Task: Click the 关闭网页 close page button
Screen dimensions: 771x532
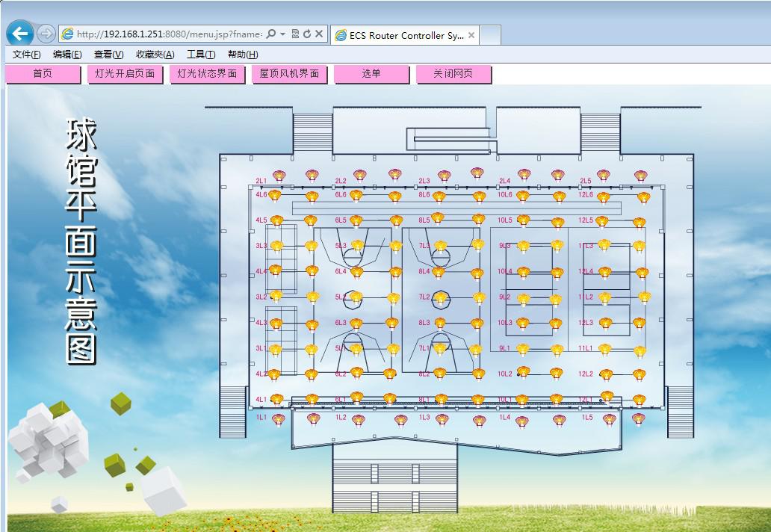Action: tap(453, 74)
